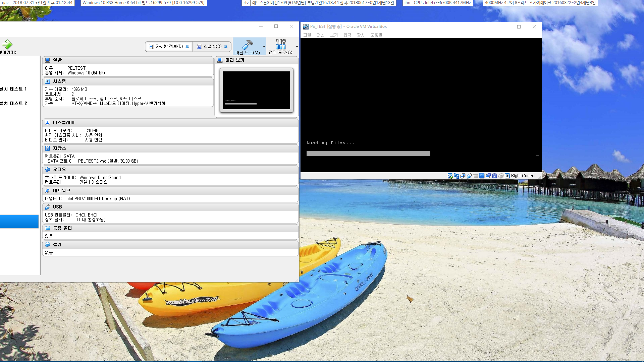This screenshot has height=362, width=644.
Task: Open 입력 menu in PE_TEST VM window
Action: (347, 35)
